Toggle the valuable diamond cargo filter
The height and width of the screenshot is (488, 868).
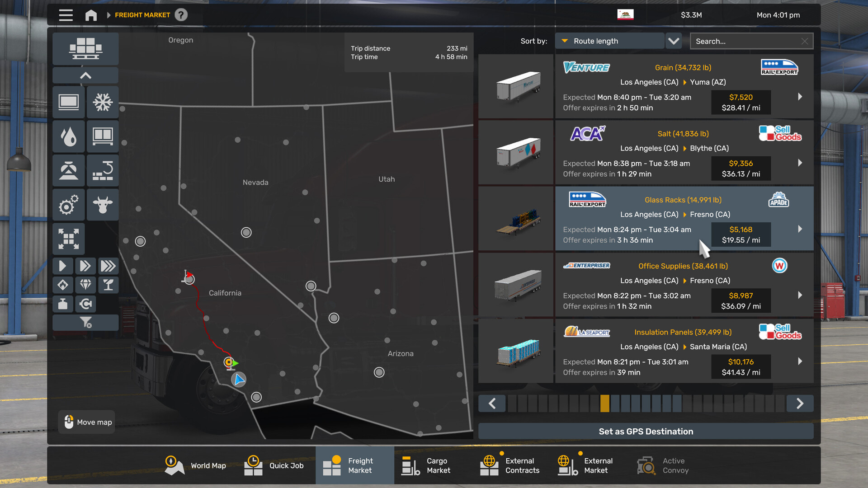click(x=85, y=285)
